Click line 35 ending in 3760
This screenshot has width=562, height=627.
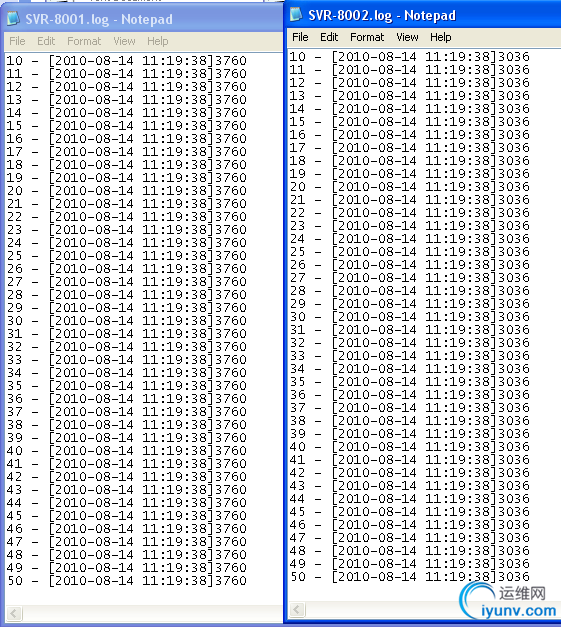coord(126,385)
